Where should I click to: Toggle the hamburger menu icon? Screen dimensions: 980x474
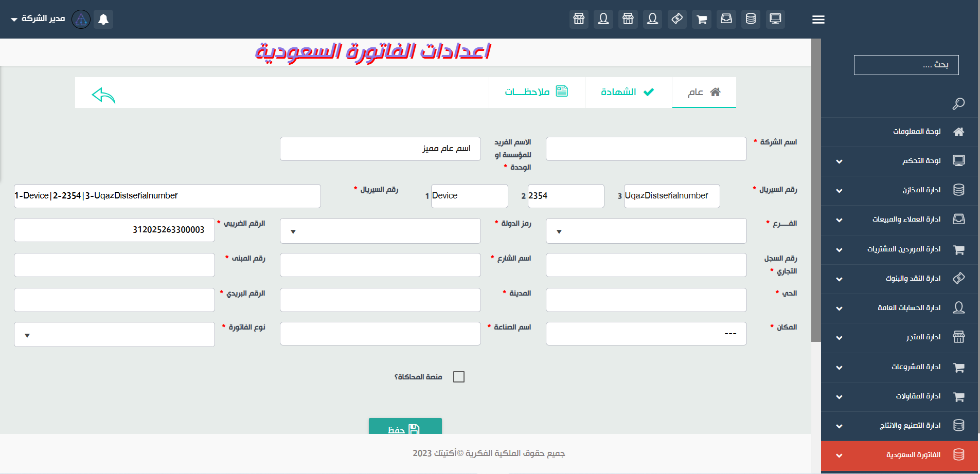[x=818, y=20]
